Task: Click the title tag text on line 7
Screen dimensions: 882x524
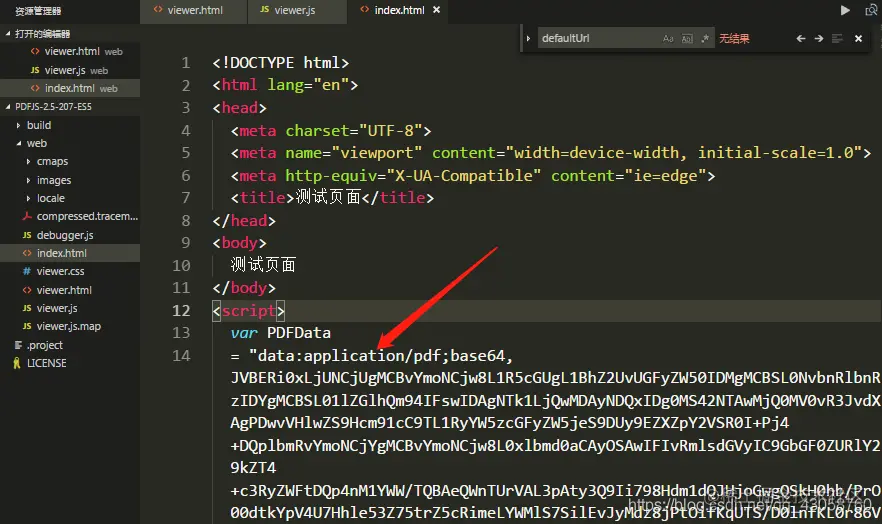Action: 332,197
